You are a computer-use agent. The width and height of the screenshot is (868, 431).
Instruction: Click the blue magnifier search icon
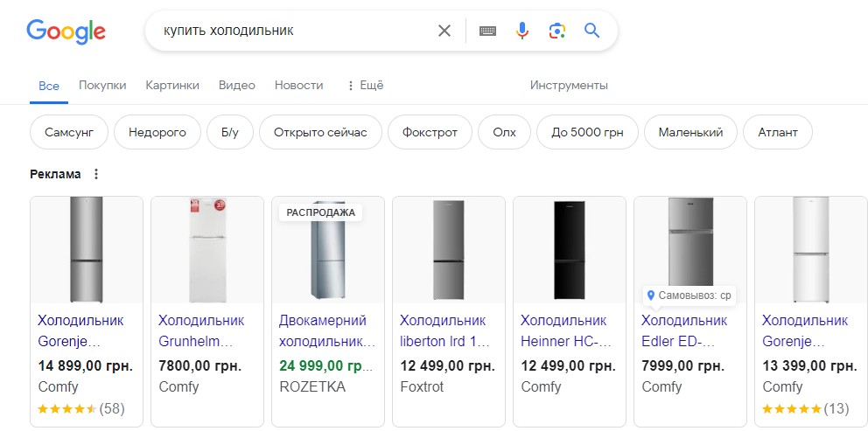pyautogui.click(x=592, y=31)
